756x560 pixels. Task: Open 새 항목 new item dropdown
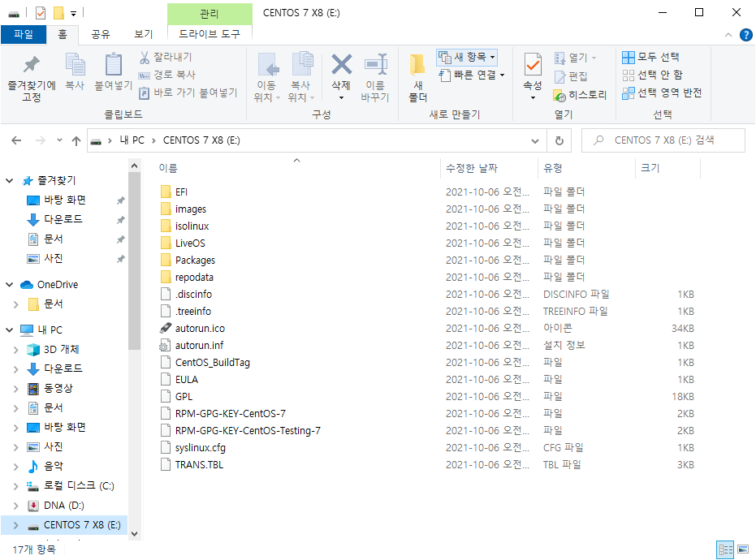[x=467, y=58]
